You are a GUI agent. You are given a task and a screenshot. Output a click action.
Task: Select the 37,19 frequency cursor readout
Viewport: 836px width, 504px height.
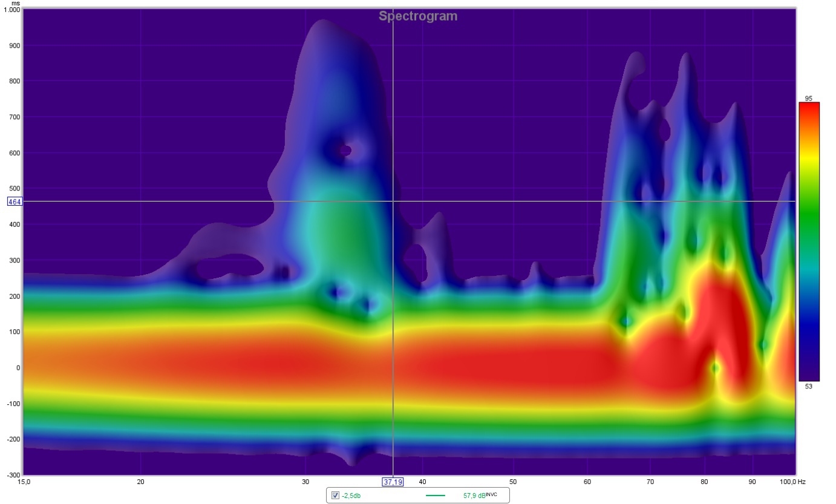pyautogui.click(x=393, y=482)
